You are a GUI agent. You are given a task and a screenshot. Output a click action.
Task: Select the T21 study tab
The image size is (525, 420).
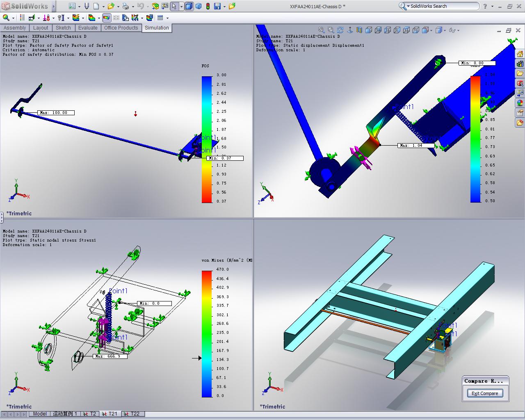[x=110, y=414]
